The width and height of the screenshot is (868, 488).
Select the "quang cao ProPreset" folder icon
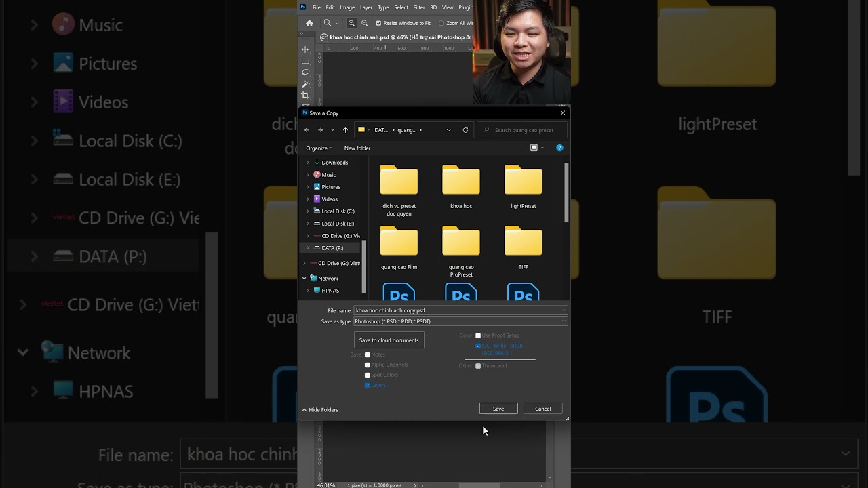(461, 241)
